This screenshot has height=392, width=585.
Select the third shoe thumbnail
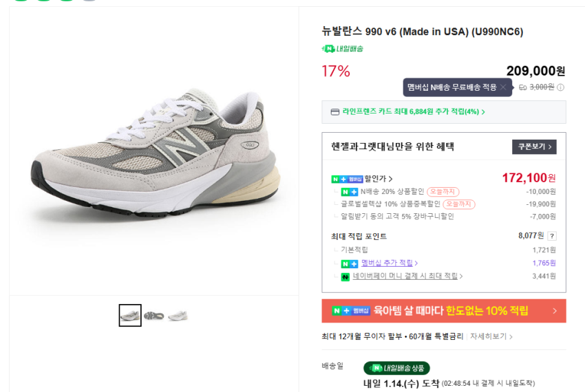coord(178,315)
